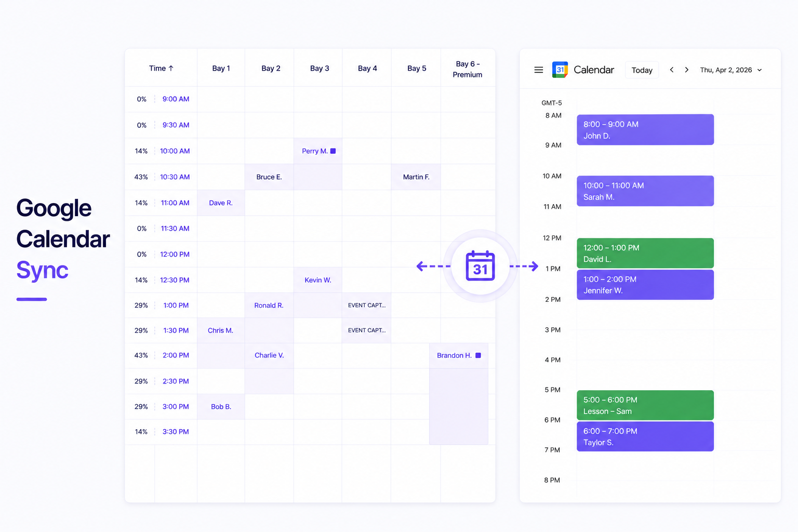Viewport: 798px width, 532px height.
Task: Open Sarah M. 10:00 – 11:00 AM event
Action: (x=645, y=191)
